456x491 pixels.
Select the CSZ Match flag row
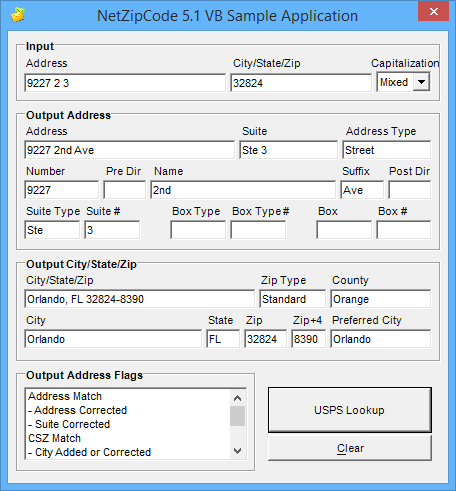128,438
